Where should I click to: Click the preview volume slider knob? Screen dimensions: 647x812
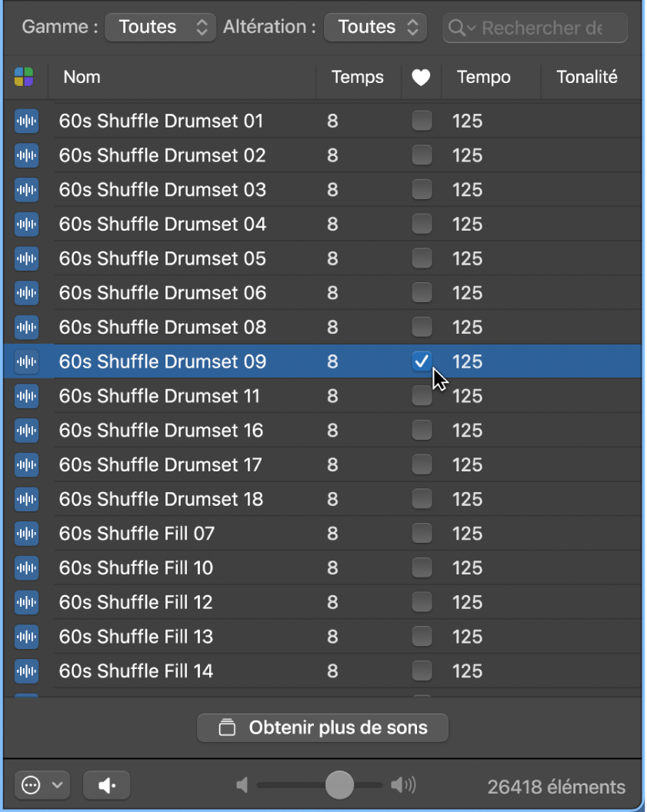tap(339, 785)
